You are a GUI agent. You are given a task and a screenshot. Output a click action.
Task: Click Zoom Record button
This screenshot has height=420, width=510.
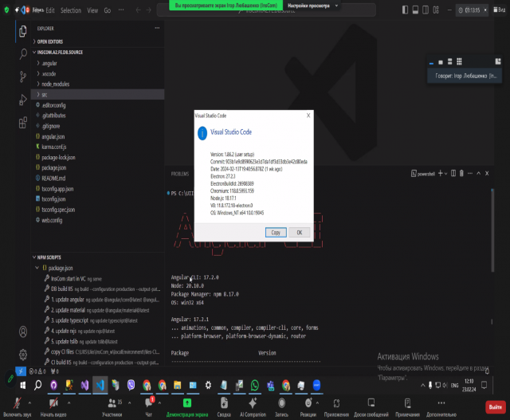pyautogui.click(x=281, y=406)
